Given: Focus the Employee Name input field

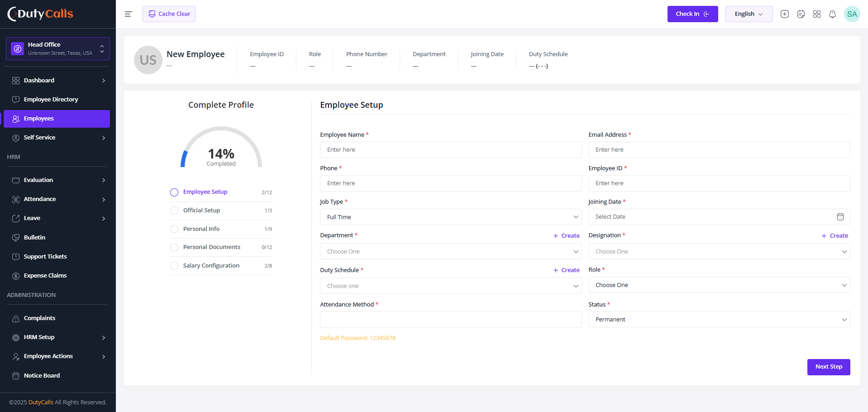Looking at the screenshot, I should 451,150.
